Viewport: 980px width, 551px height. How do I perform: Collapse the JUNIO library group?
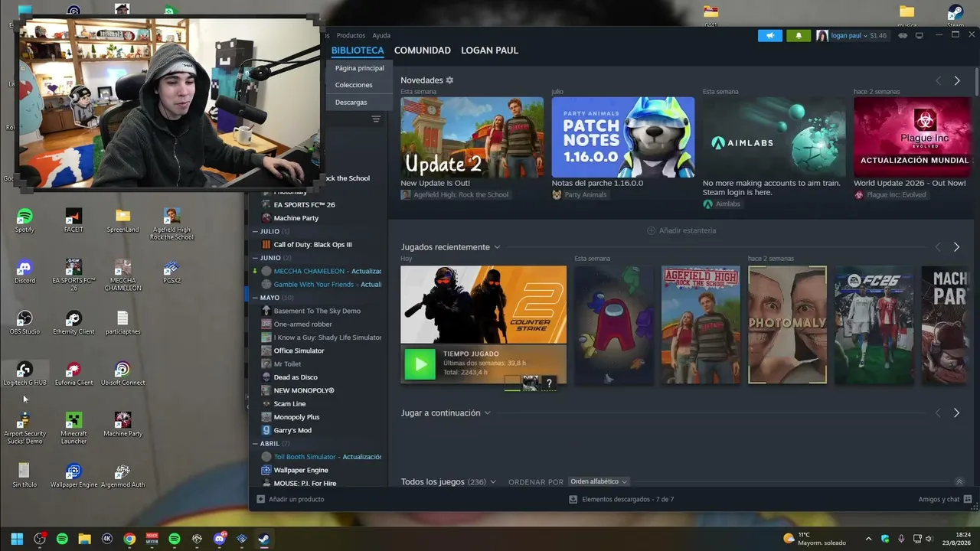pyautogui.click(x=256, y=258)
